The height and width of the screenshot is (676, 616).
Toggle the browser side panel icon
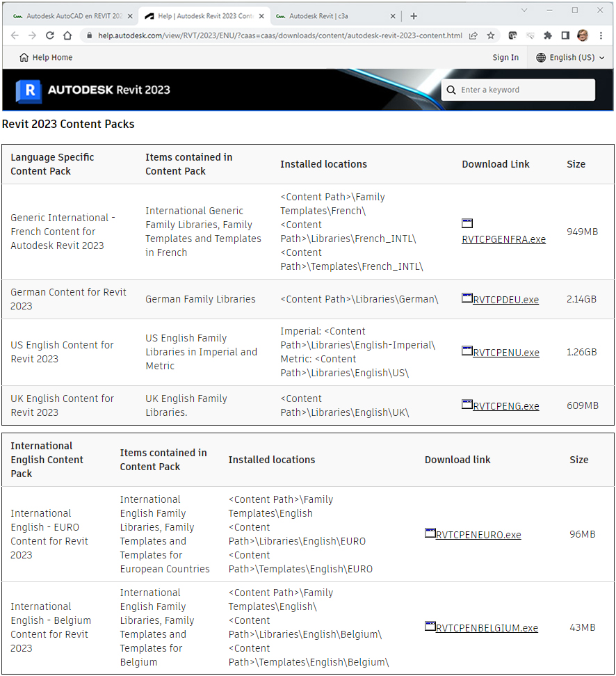click(565, 35)
